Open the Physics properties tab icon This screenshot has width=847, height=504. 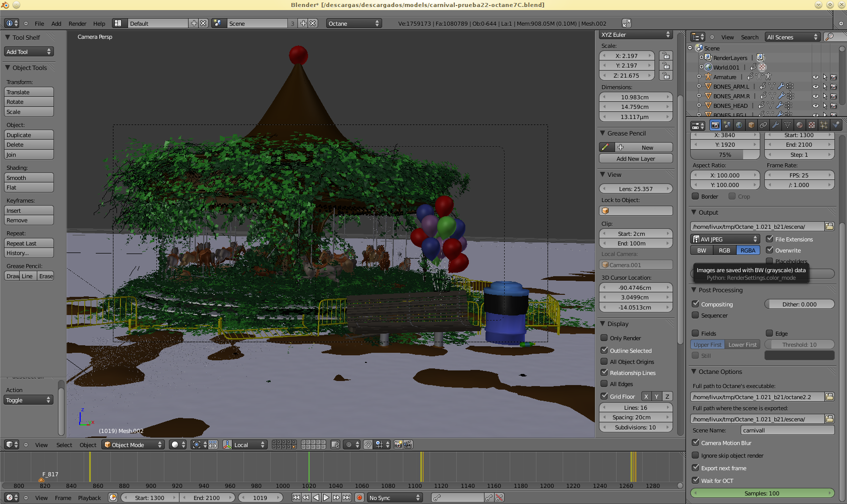[x=836, y=125]
